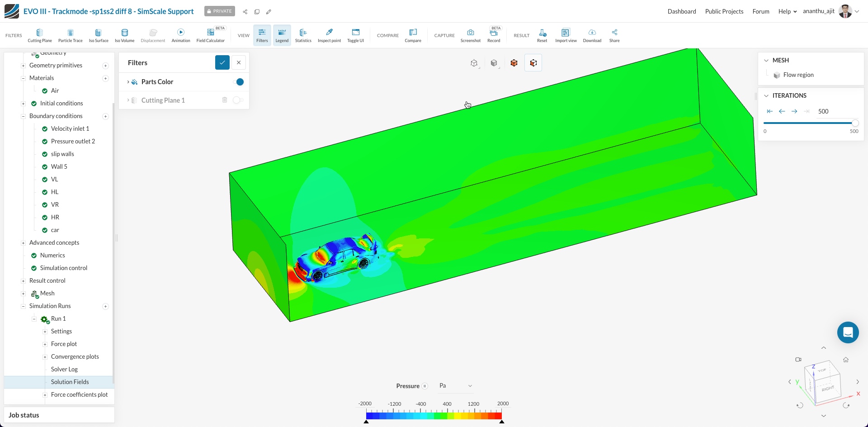Open the chat support bubble
The image size is (868, 427).
(x=848, y=332)
